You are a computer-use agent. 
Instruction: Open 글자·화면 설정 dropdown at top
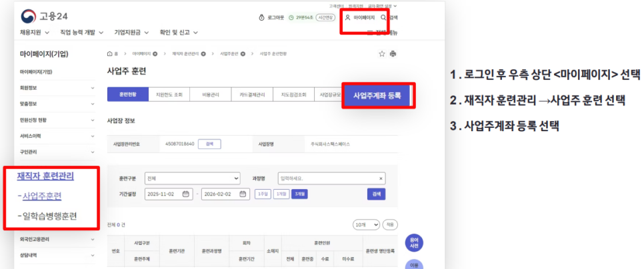pyautogui.click(x=383, y=6)
